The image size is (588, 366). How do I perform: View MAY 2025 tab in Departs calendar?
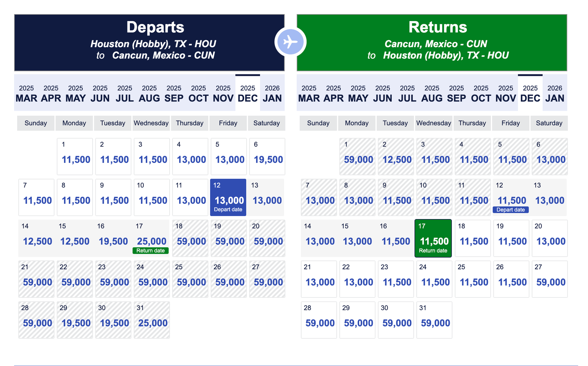click(76, 93)
